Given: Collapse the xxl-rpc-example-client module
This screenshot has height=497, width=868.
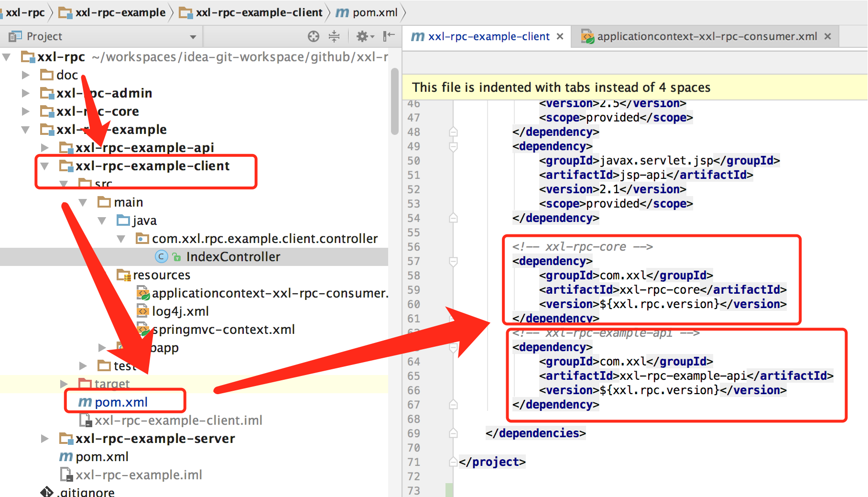Looking at the screenshot, I should pos(45,166).
